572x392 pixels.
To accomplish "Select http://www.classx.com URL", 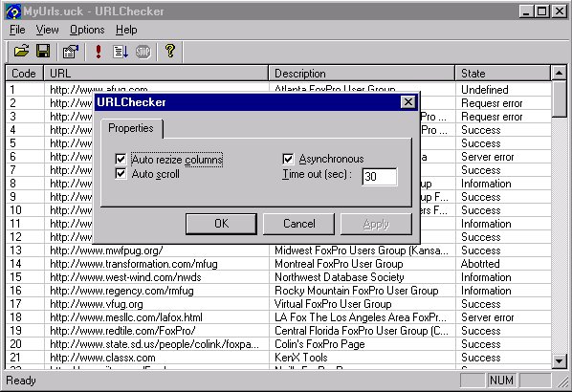I will (x=103, y=358).
